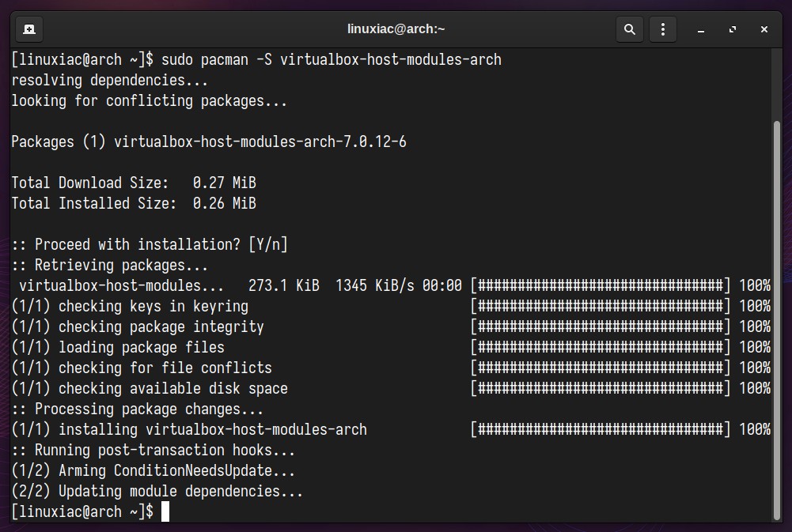Open the terminal search tool

[x=629, y=29]
